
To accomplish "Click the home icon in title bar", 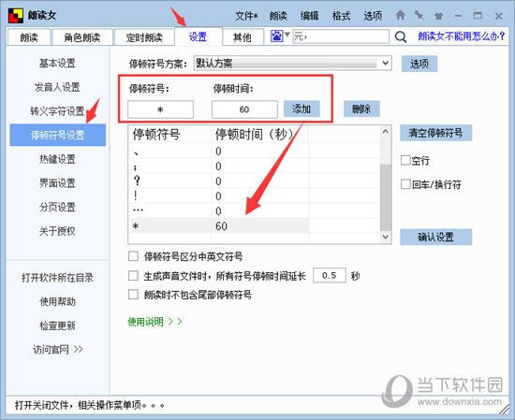I will click(400, 15).
